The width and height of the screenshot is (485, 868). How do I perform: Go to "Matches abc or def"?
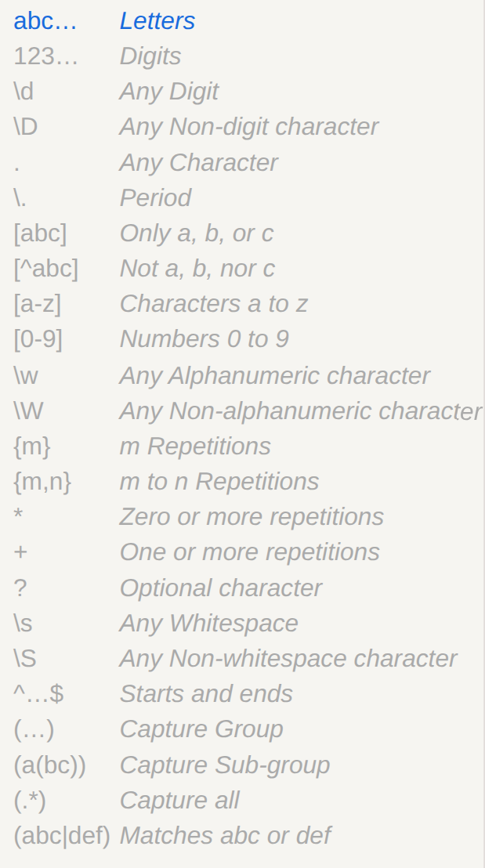coord(225,836)
